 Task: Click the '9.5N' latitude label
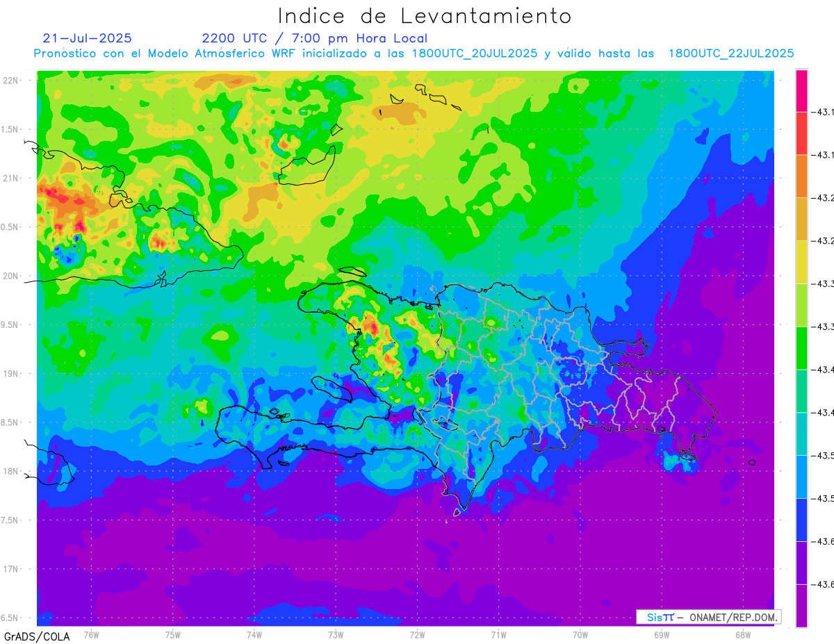tap(10, 325)
